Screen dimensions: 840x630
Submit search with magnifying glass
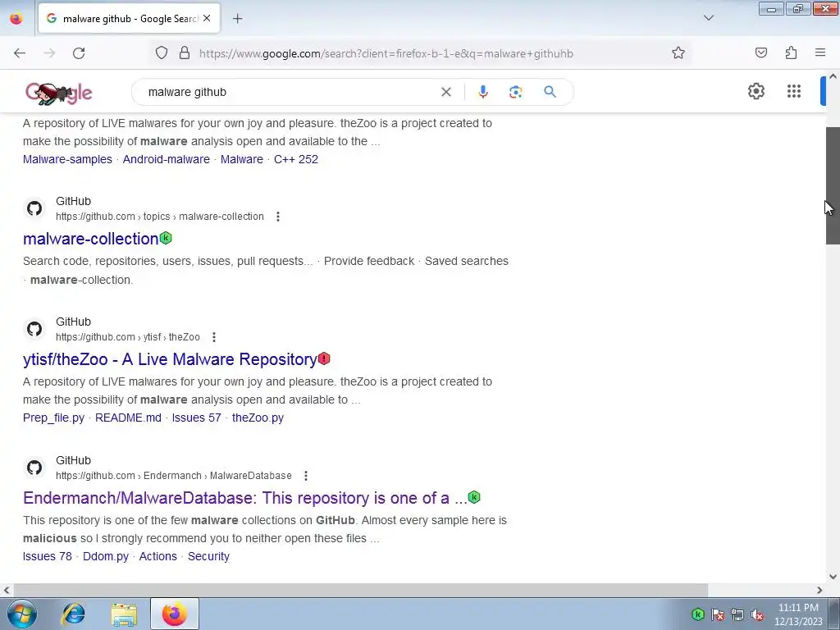pyautogui.click(x=550, y=92)
